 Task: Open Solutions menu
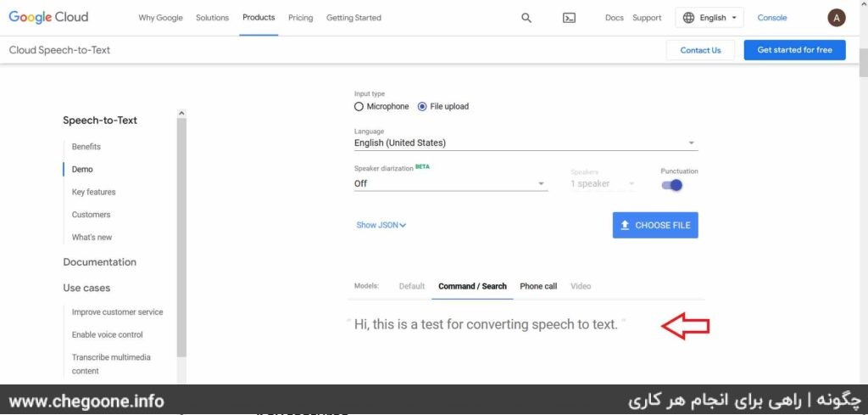click(212, 18)
